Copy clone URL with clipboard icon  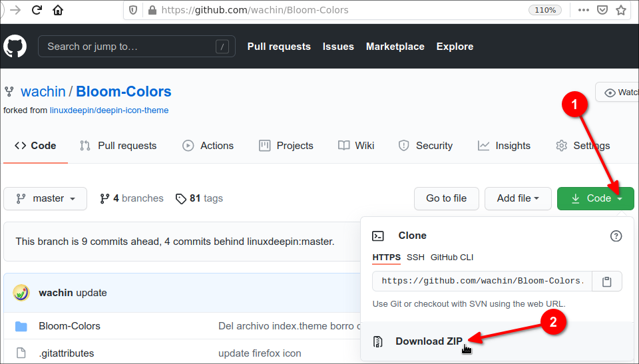click(607, 281)
